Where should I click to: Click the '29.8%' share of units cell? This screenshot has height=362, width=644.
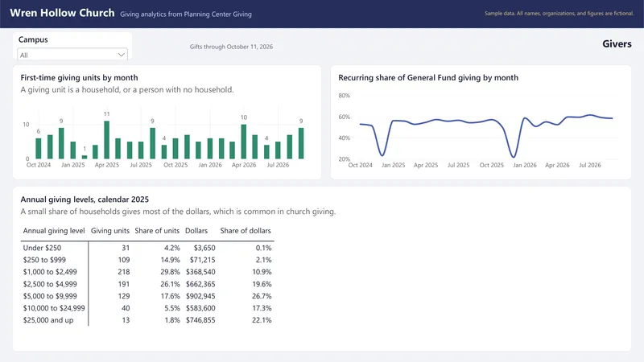click(x=170, y=272)
